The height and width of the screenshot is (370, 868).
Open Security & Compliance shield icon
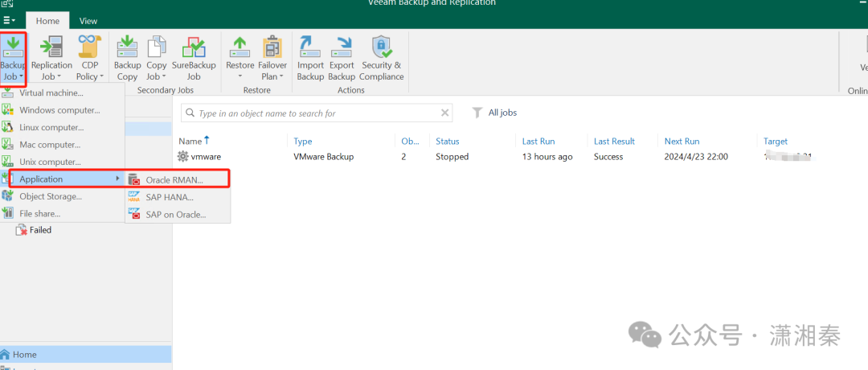click(382, 47)
